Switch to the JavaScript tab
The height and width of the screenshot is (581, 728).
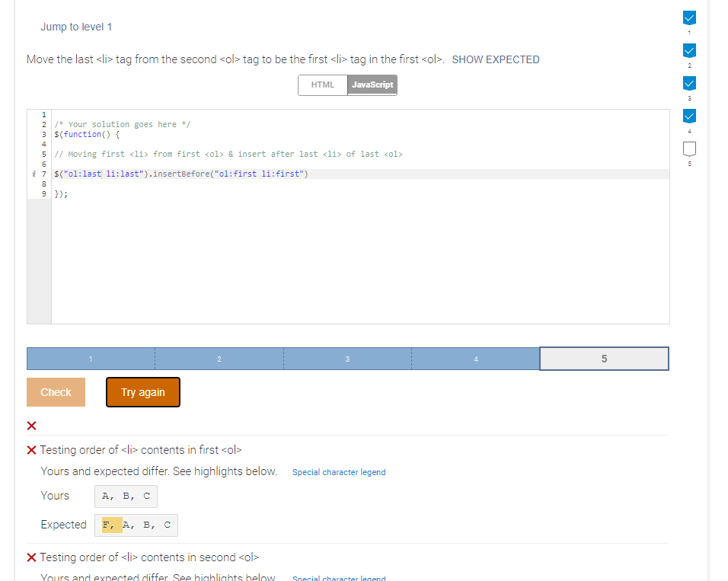pos(372,85)
